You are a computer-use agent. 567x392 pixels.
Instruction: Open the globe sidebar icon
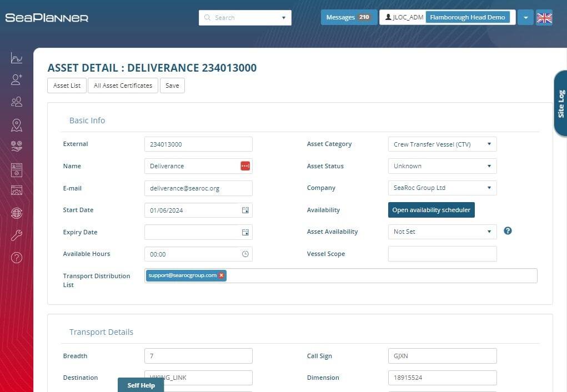tap(17, 213)
